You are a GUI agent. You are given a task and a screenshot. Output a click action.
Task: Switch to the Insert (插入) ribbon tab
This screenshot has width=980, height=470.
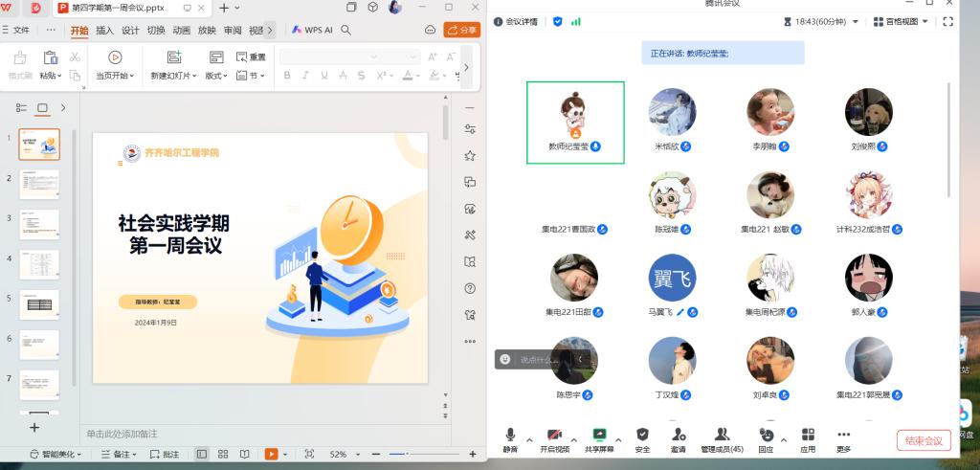104,30
